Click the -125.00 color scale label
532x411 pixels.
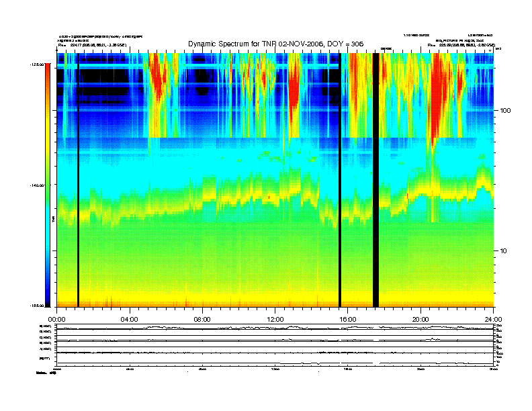coord(37,64)
